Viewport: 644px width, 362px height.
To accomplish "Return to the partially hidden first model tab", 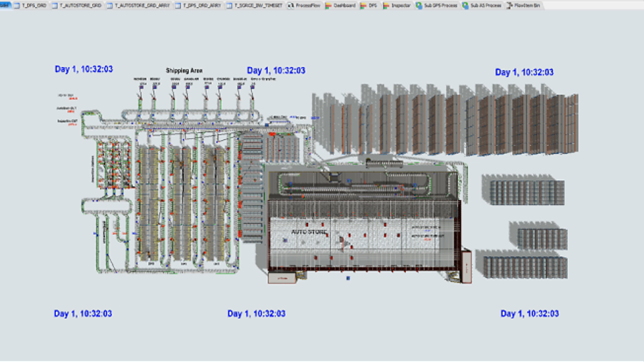I will [x=6, y=6].
